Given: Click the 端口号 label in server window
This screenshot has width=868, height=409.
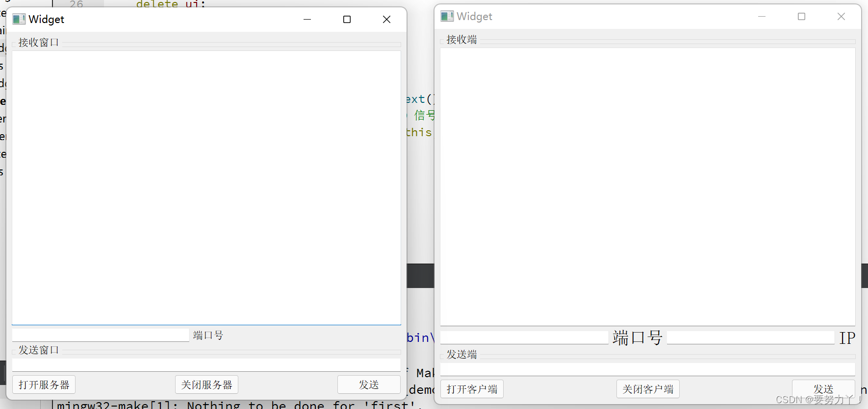Looking at the screenshot, I should pos(208,335).
